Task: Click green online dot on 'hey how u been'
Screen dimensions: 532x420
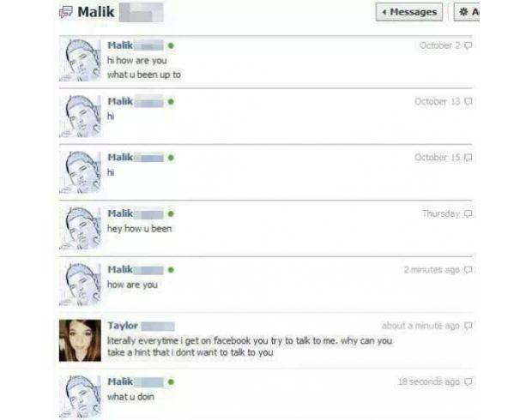Action: click(171, 213)
